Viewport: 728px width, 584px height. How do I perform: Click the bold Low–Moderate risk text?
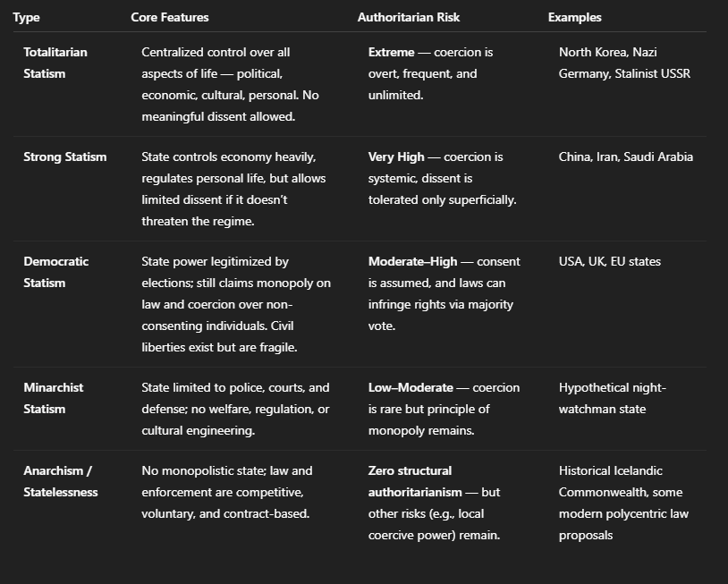click(x=410, y=387)
